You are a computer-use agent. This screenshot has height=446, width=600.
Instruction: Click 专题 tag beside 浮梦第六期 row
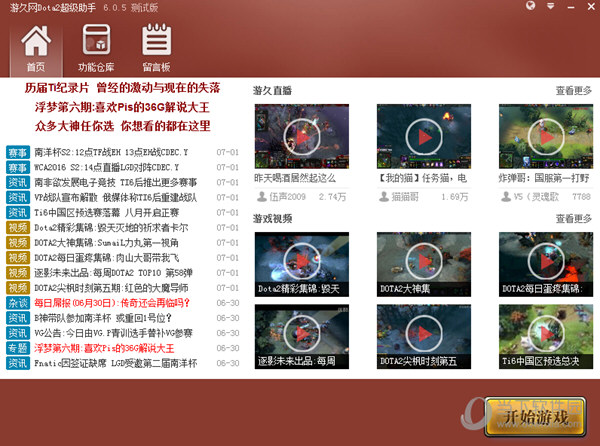[x=18, y=348]
